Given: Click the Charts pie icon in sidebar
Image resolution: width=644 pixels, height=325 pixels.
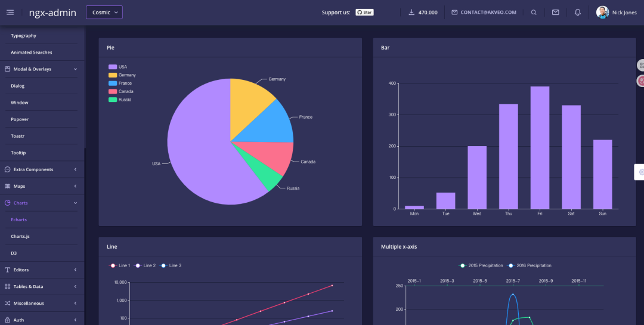Looking at the screenshot, I should point(7,203).
